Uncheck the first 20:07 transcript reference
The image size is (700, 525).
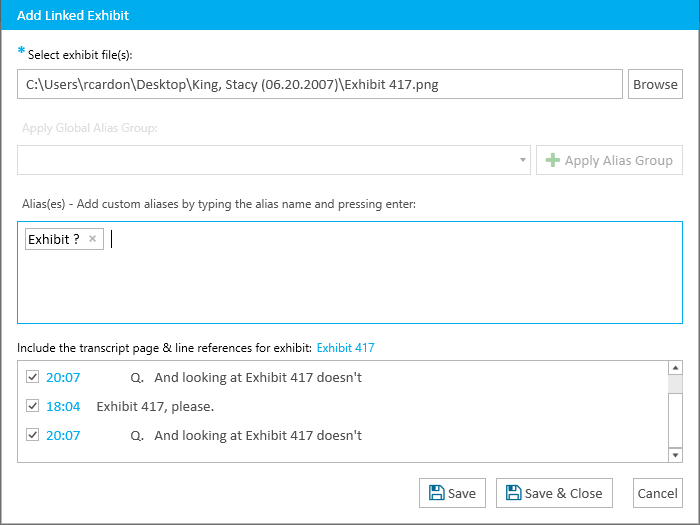coord(32,377)
